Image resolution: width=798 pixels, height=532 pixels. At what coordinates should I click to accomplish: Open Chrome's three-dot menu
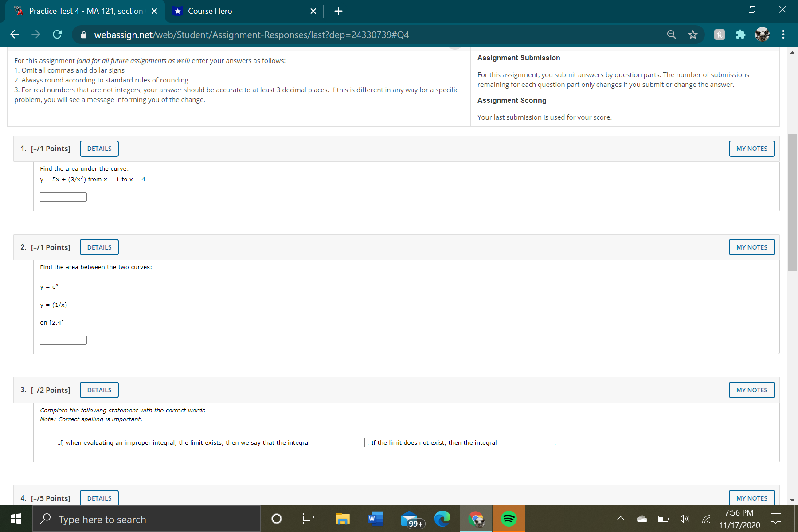[783, 35]
